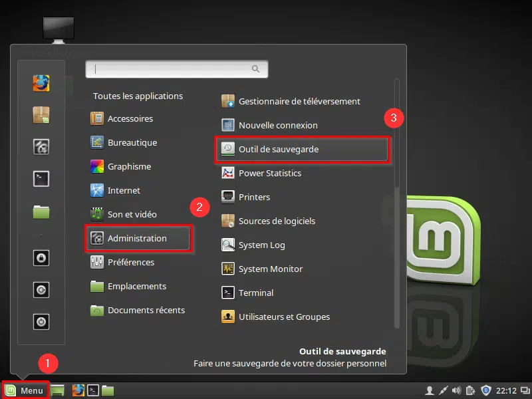Open System Settings gear icon in favorites sidebar
The width and height of the screenshot is (532, 399).
41,147
